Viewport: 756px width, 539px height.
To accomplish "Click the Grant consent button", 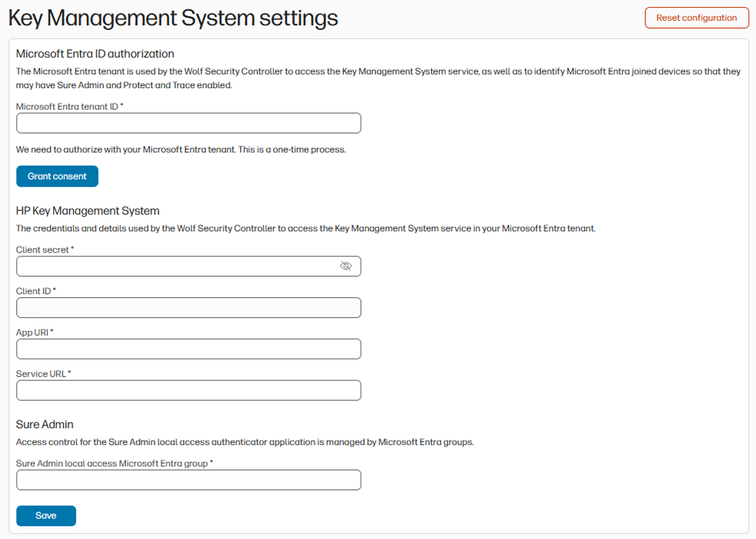I will pos(57,176).
